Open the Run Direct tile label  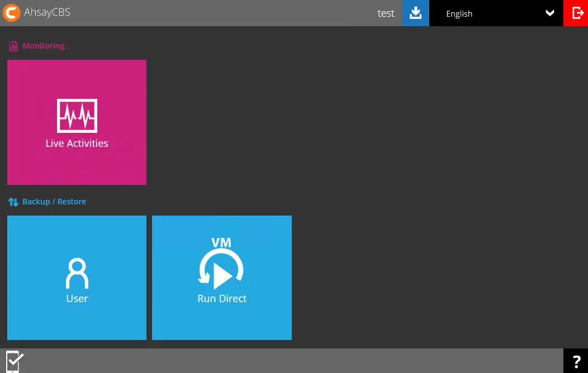(222, 299)
